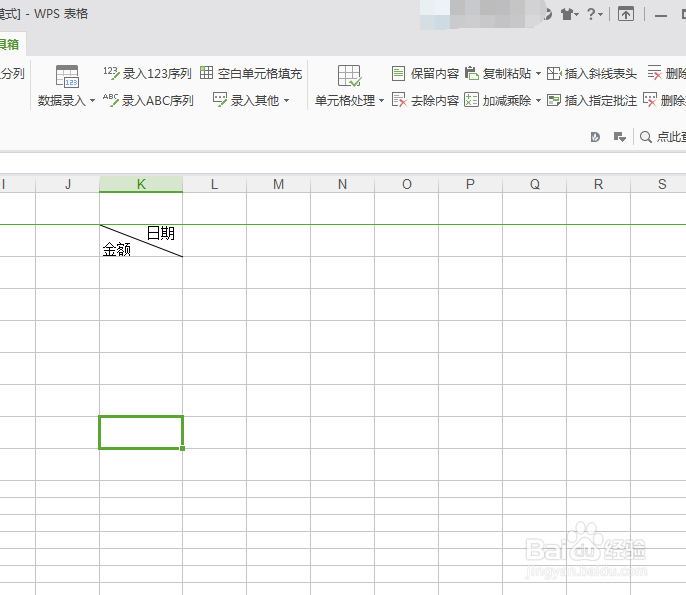Click the cell containing 日期 and 金额

(141, 241)
